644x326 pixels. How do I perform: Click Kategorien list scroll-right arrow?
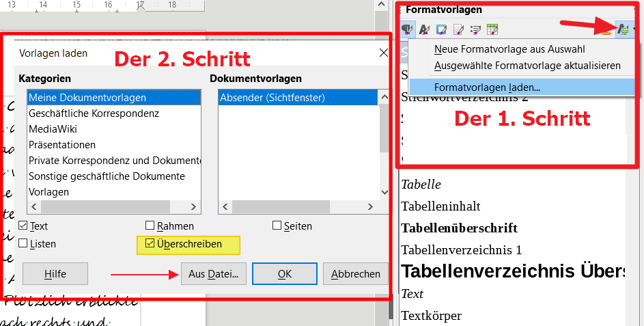(193, 206)
